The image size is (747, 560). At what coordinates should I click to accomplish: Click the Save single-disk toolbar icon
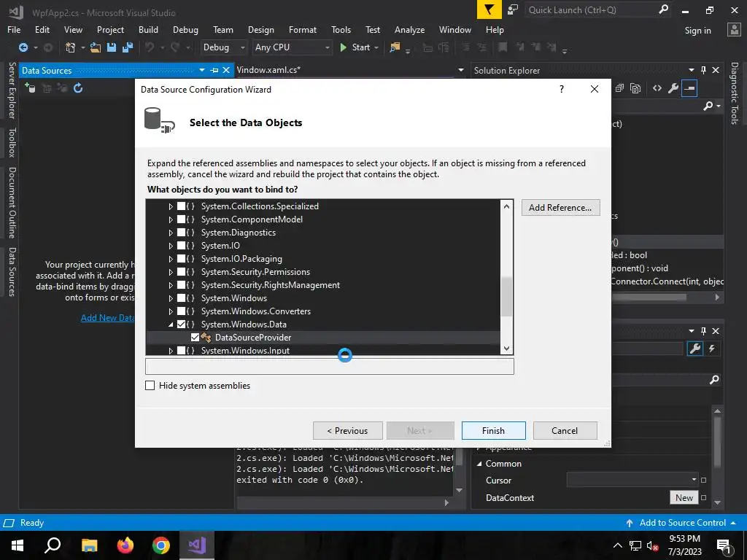112,47
